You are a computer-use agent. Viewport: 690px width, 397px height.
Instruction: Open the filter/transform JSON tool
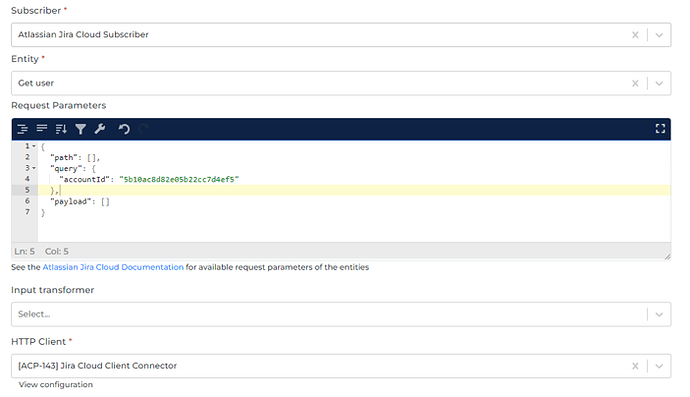[x=81, y=129]
